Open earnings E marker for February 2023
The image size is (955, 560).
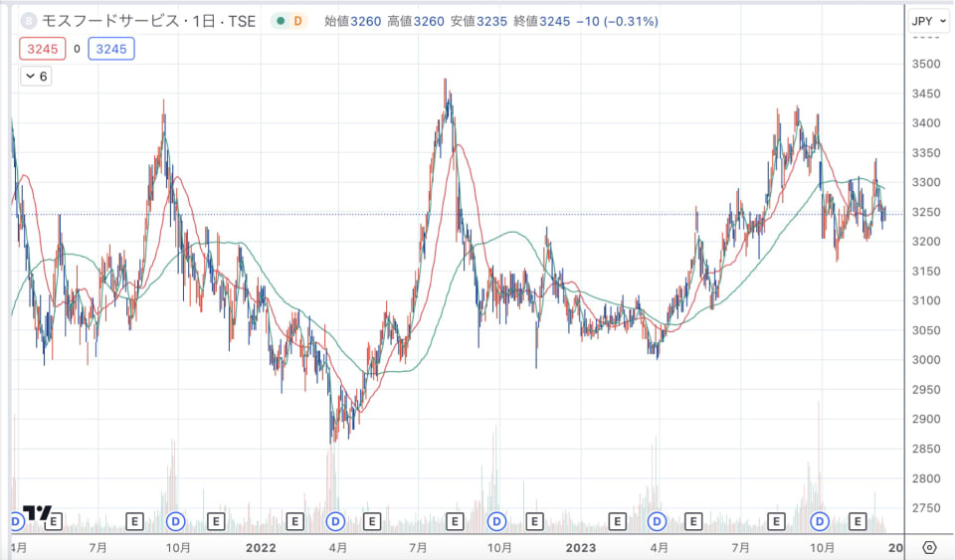click(x=618, y=521)
